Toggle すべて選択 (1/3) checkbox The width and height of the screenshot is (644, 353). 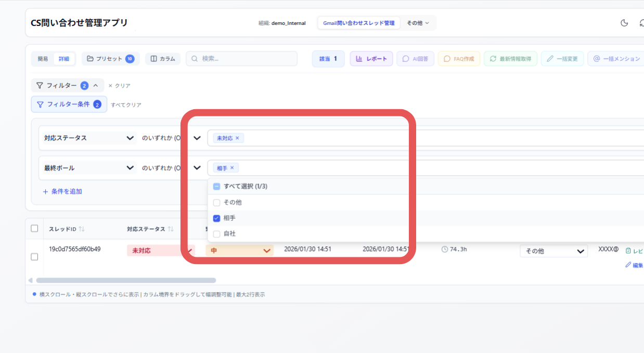coord(217,186)
